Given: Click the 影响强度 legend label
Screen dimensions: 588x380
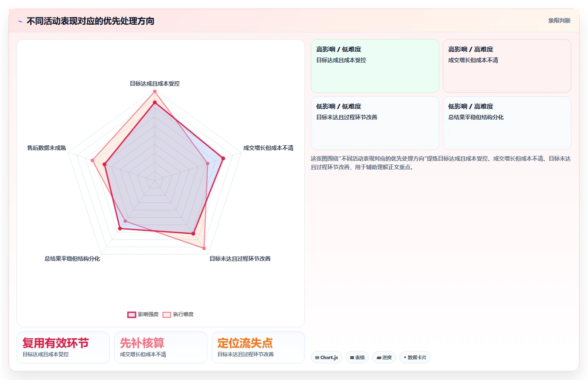Looking at the screenshot, I should pyautogui.click(x=148, y=314).
